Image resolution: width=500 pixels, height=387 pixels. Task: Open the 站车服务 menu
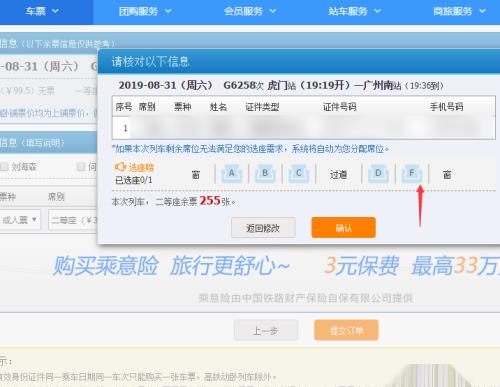point(354,11)
